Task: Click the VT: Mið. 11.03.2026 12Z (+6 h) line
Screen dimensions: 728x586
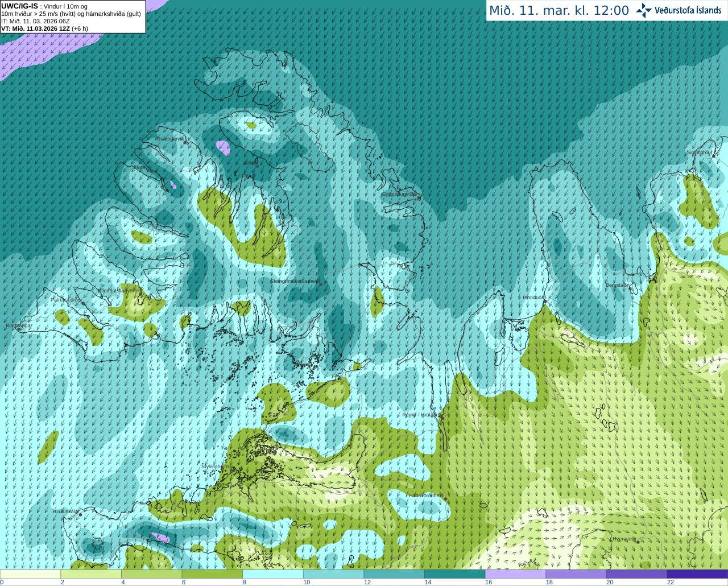Action: [x=44, y=28]
